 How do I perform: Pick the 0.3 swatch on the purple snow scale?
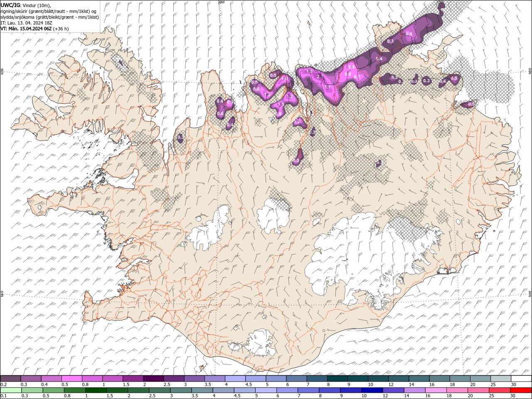coord(31,379)
